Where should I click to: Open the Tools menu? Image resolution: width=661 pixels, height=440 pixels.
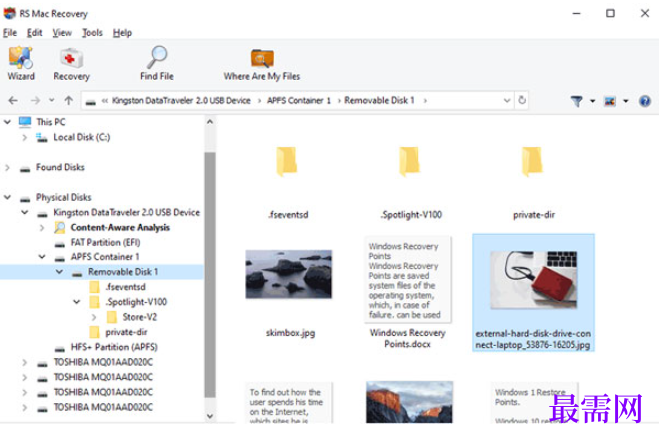(92, 32)
